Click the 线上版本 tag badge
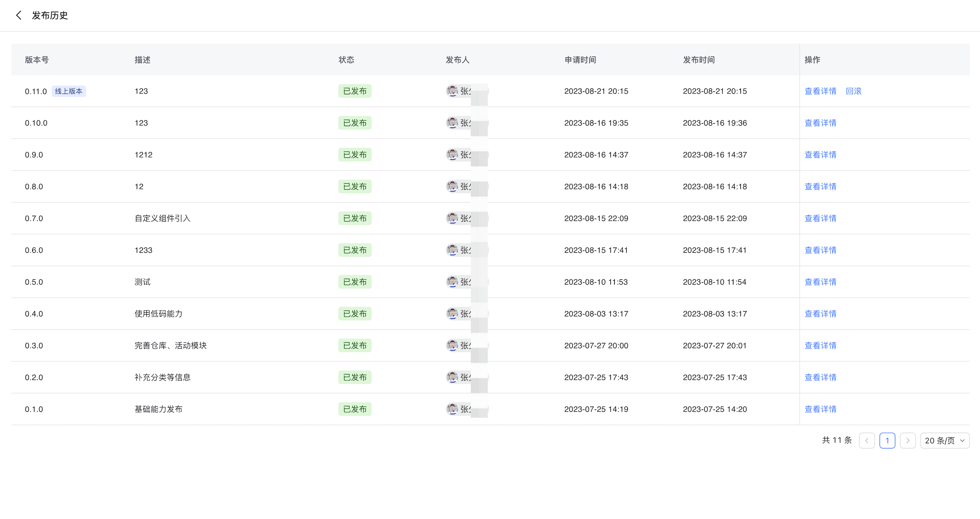Image resolution: width=980 pixels, height=519 pixels. coord(68,91)
